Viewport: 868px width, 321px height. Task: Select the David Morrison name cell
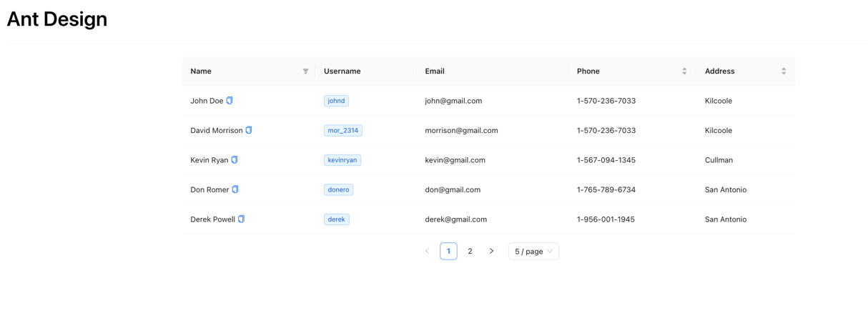point(248,130)
